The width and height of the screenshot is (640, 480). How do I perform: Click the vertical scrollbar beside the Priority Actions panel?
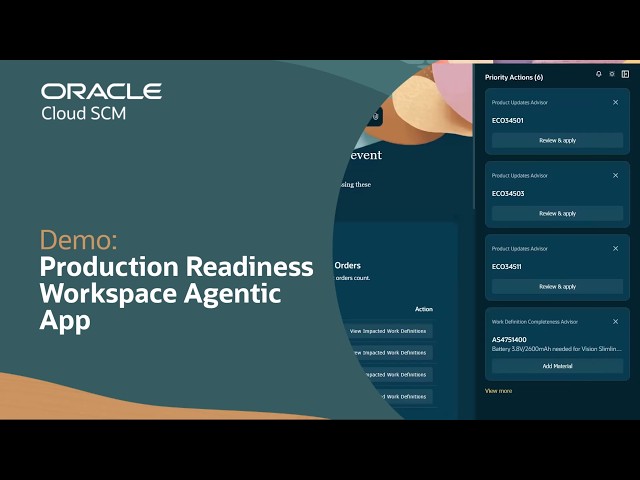coord(473,137)
